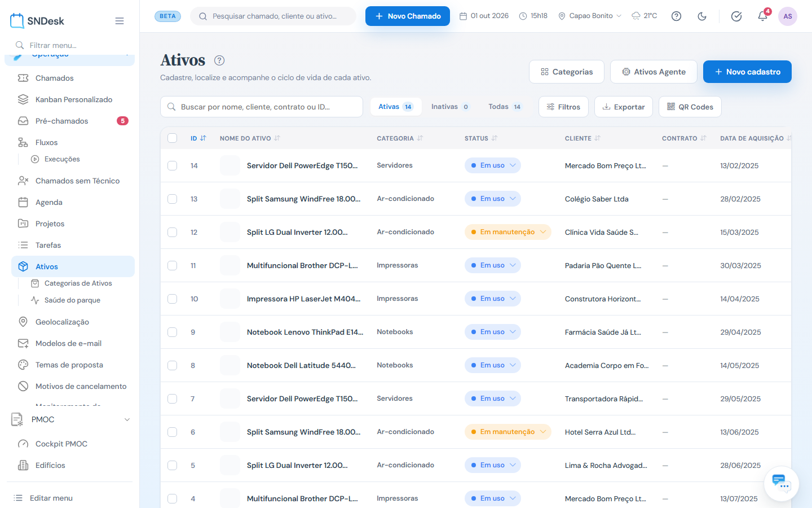812x508 pixels.
Task: Switch to the Ativas tab
Action: point(396,107)
